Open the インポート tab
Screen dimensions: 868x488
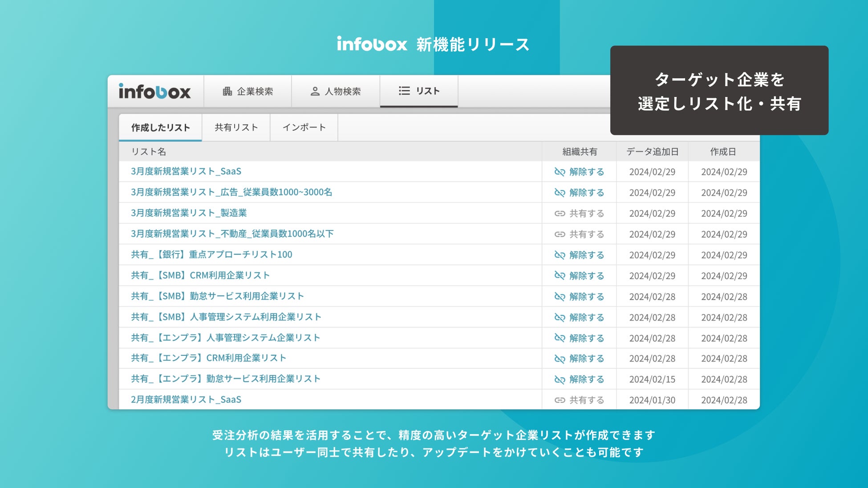[x=304, y=128]
